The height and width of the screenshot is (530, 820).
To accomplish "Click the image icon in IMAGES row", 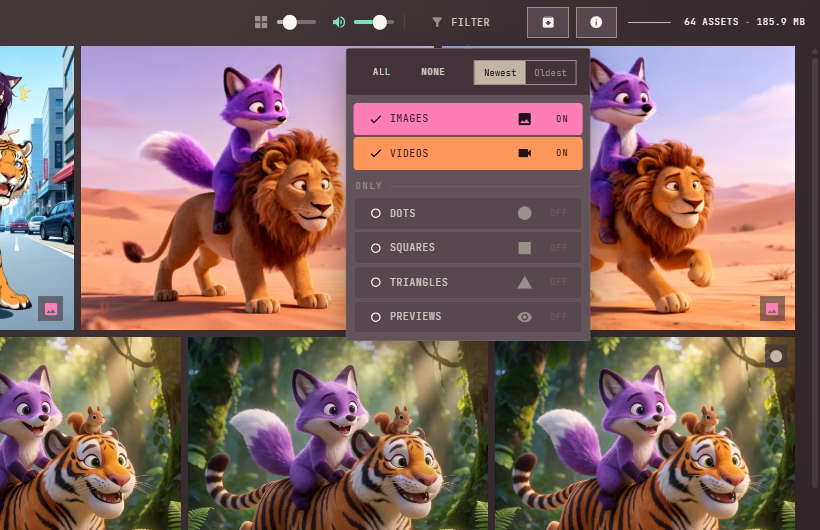I will pyautogui.click(x=525, y=119).
